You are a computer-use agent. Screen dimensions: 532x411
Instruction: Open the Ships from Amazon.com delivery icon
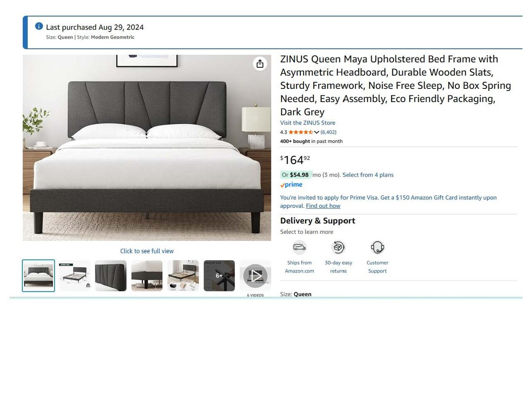[299, 247]
